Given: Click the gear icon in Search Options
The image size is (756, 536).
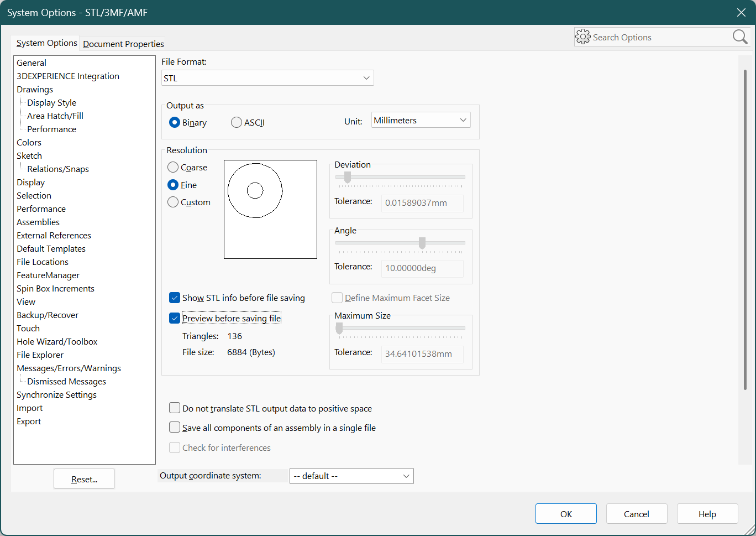Looking at the screenshot, I should point(583,37).
